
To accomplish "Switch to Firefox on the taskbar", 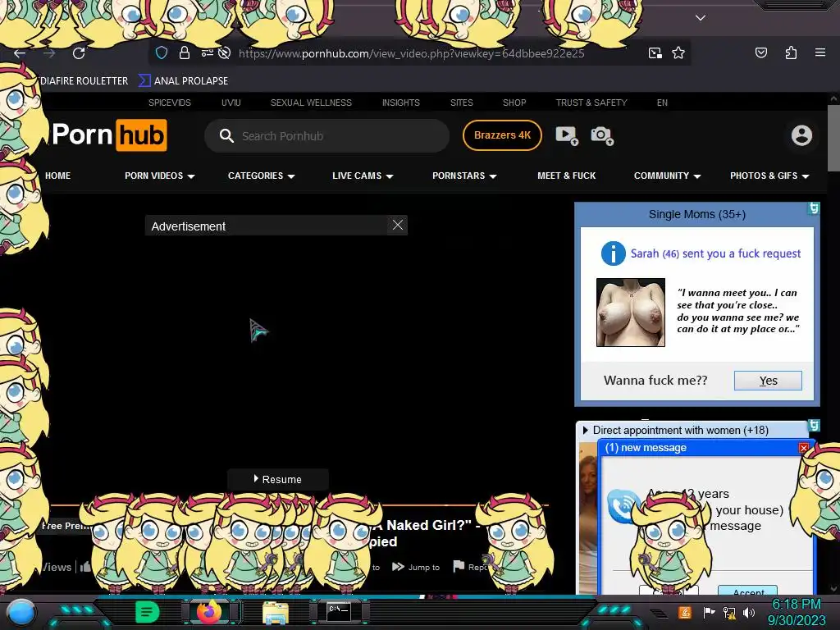I will [x=209, y=612].
